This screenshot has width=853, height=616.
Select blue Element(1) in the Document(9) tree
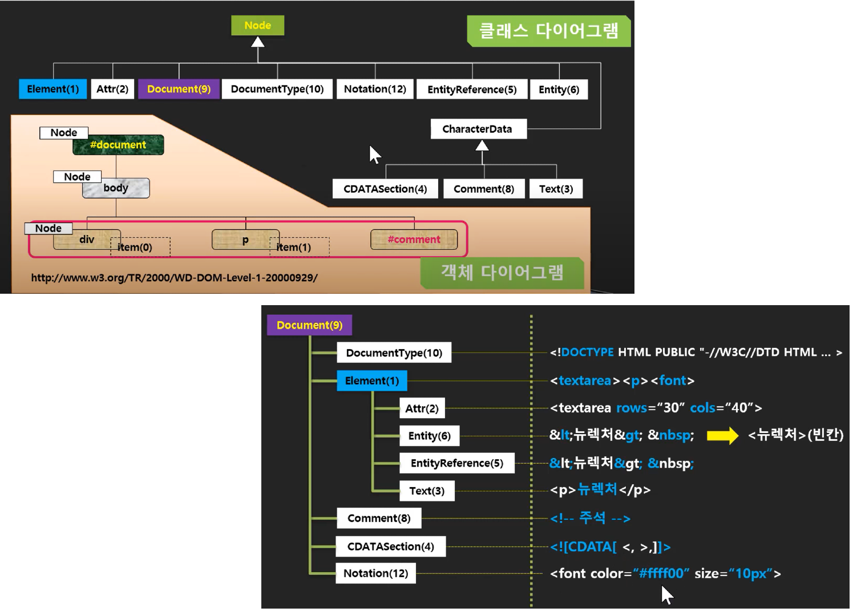(372, 380)
